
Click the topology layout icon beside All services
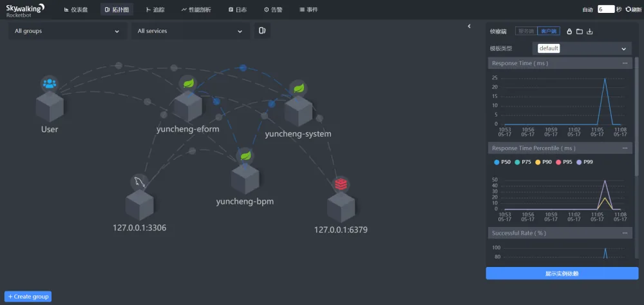coord(262,30)
